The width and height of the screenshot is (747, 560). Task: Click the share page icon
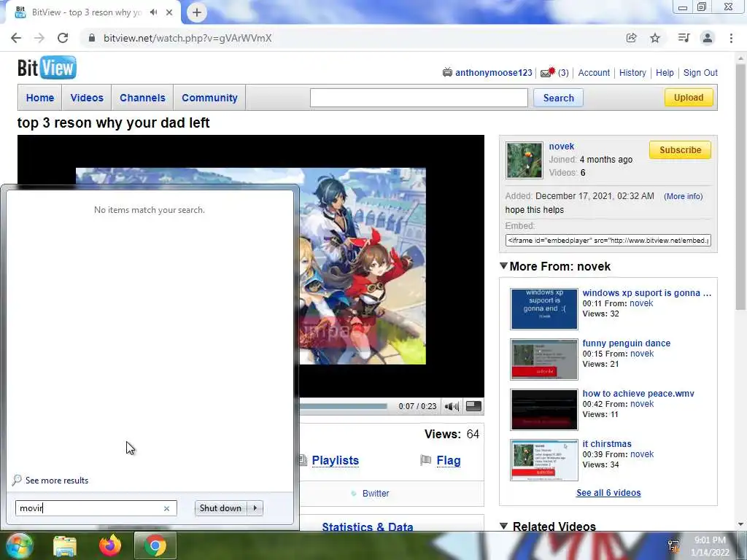pos(631,38)
